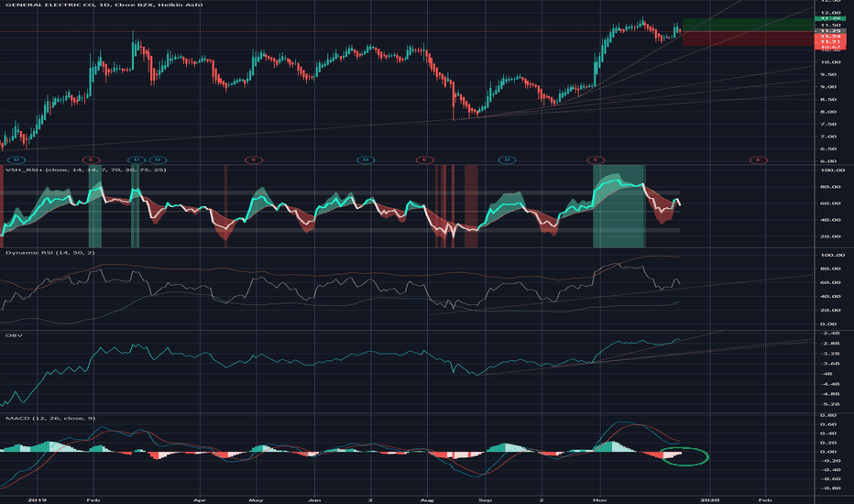Open the leftmost dividend marker before the 2019 label

coord(16,159)
